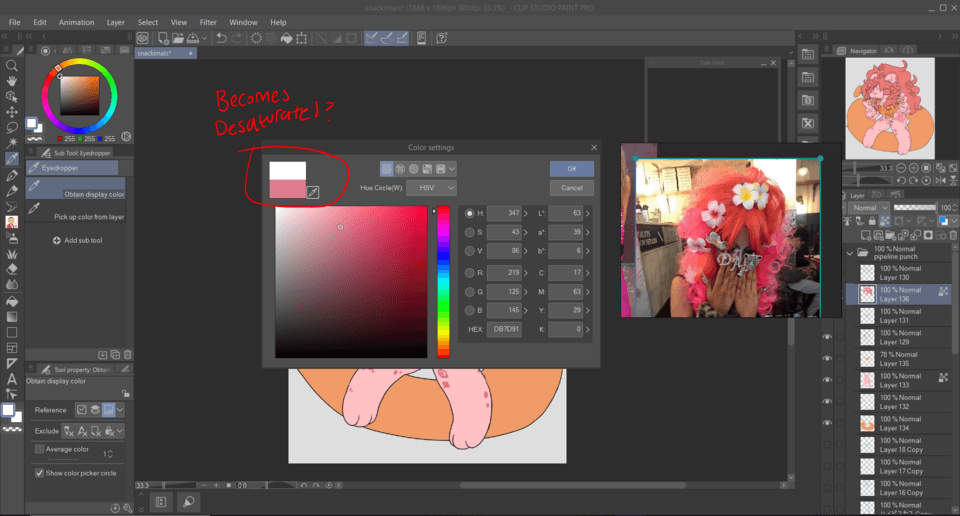Toggle Snap to Ruler in command bar
Viewport: 960px width, 516px height.
click(x=371, y=38)
